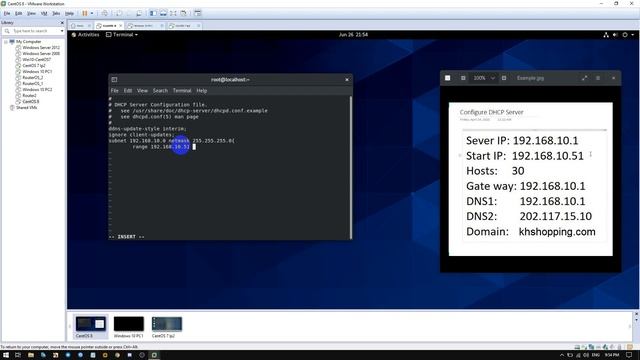Click the enter full screen toolbar icon

[173, 13]
